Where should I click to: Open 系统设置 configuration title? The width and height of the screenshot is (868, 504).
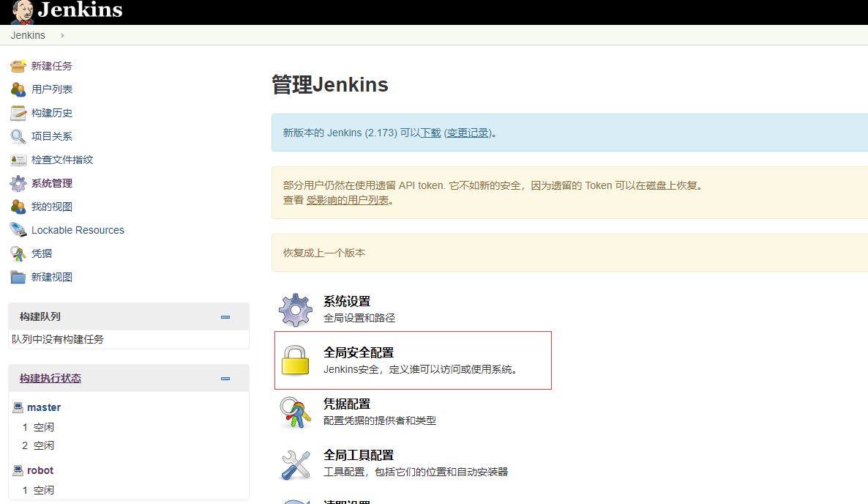click(347, 301)
